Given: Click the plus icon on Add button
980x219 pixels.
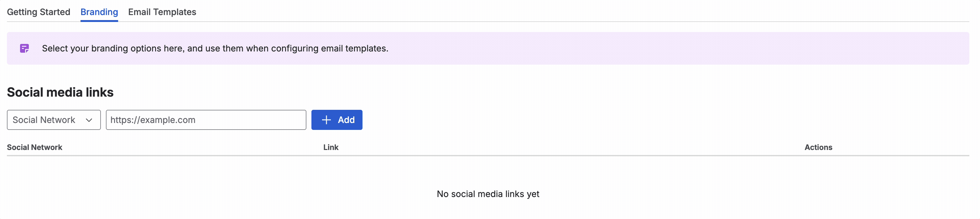Looking at the screenshot, I should [x=326, y=120].
